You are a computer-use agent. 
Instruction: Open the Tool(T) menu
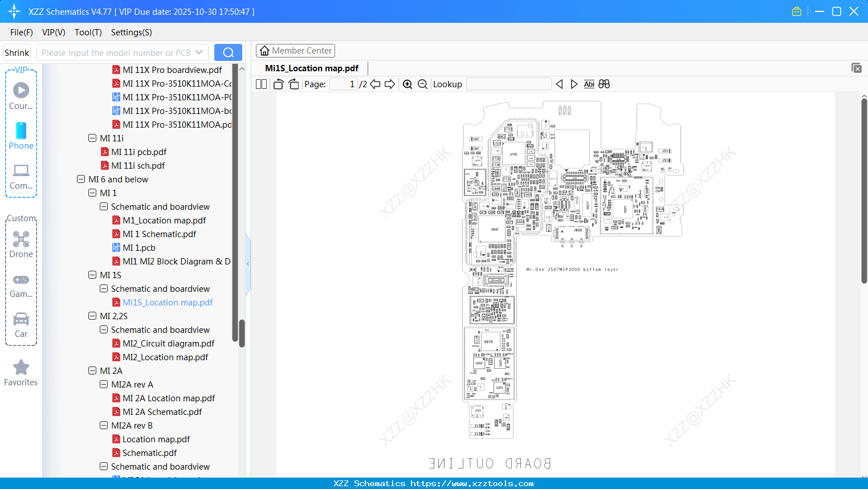click(x=88, y=32)
